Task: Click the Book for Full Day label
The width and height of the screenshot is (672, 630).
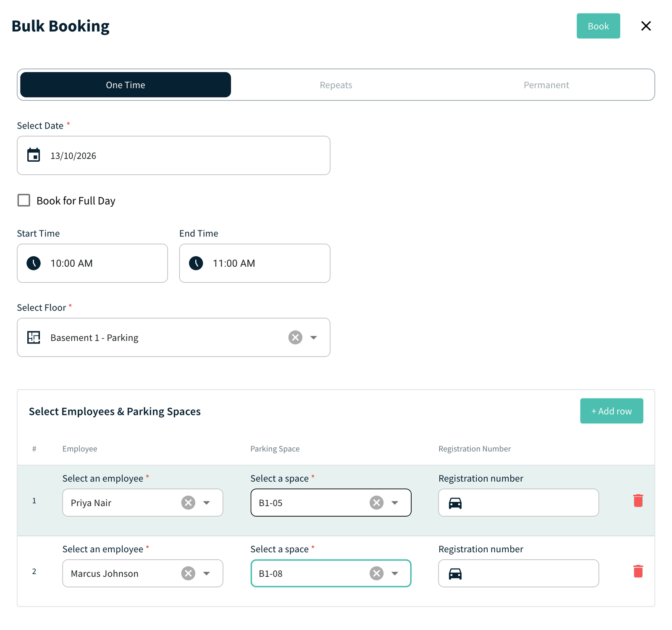Action: [x=76, y=201]
